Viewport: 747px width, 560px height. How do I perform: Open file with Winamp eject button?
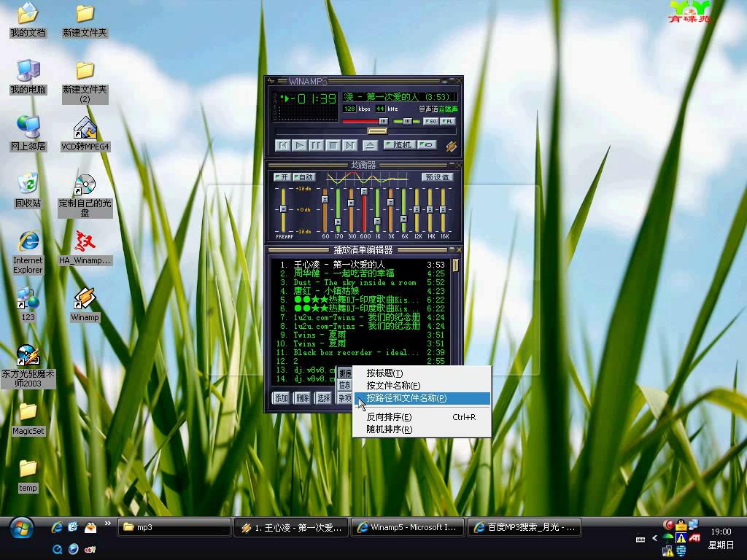click(x=370, y=145)
